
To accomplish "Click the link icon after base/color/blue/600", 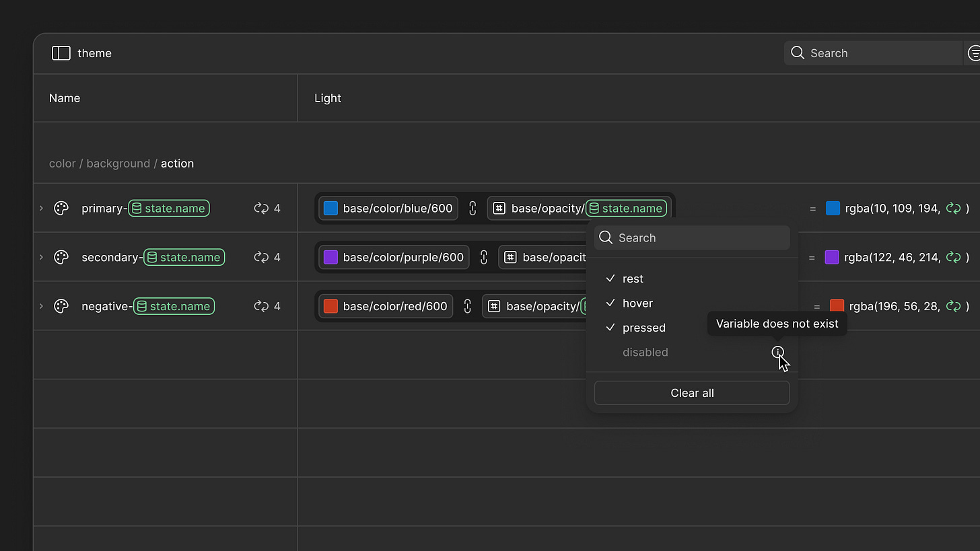I will 473,209.
